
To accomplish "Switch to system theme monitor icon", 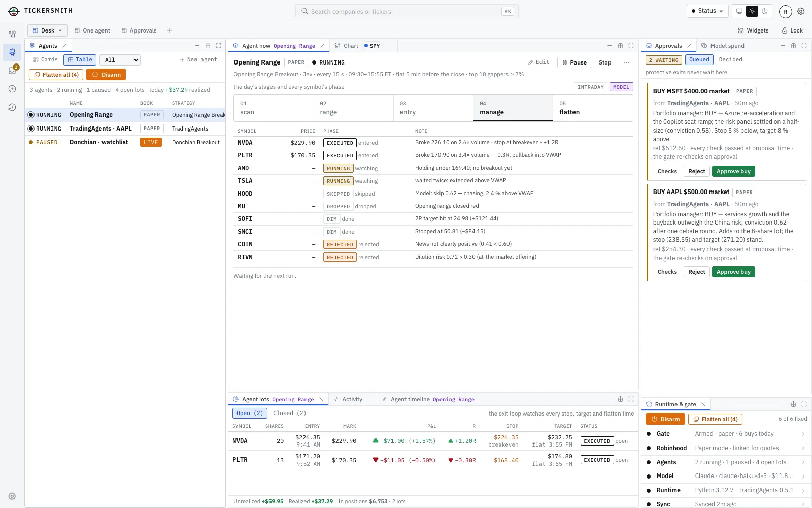I will pyautogui.click(x=739, y=11).
